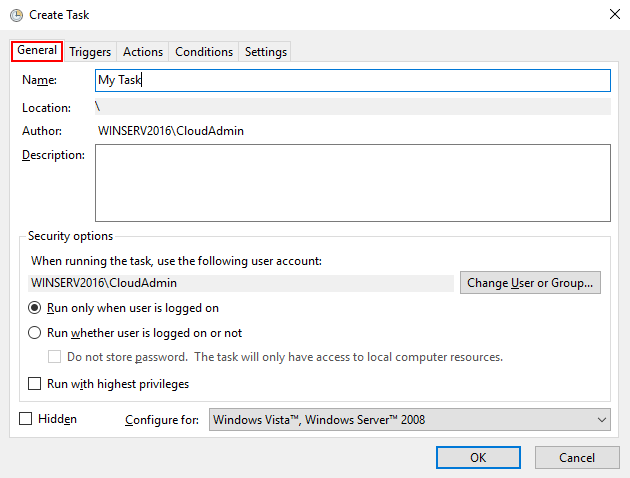Switch to the General tab
This screenshot has width=630, height=478.
click(37, 51)
